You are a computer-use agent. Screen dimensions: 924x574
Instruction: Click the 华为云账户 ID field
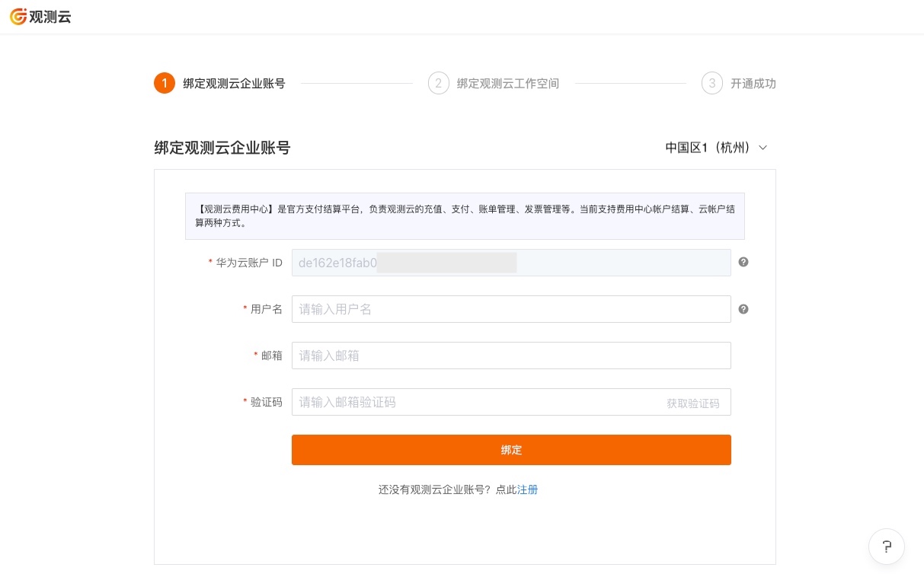[x=511, y=263]
